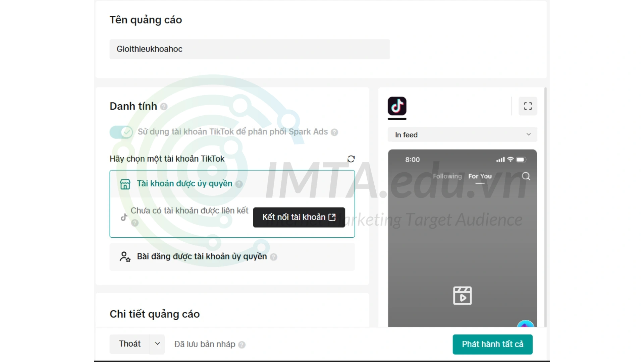Click Kết nối tài khoản (Connect account) button
This screenshot has width=644, height=362.
click(299, 217)
